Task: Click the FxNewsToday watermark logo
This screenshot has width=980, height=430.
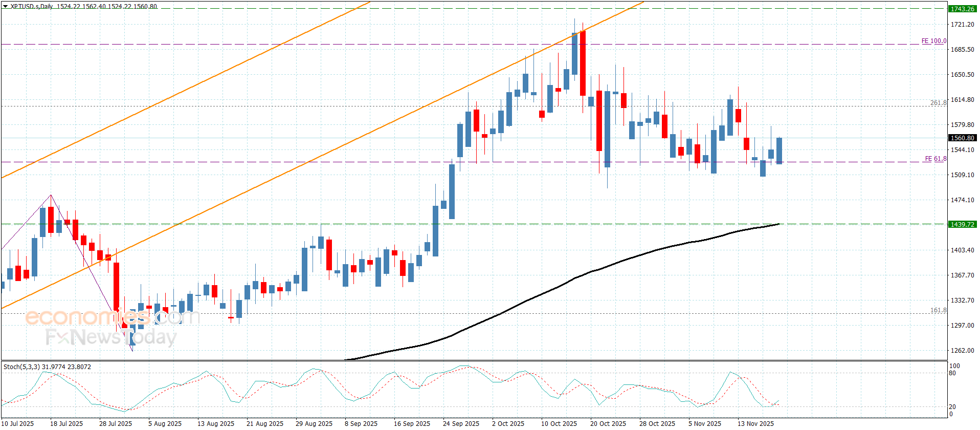Action: (111, 337)
